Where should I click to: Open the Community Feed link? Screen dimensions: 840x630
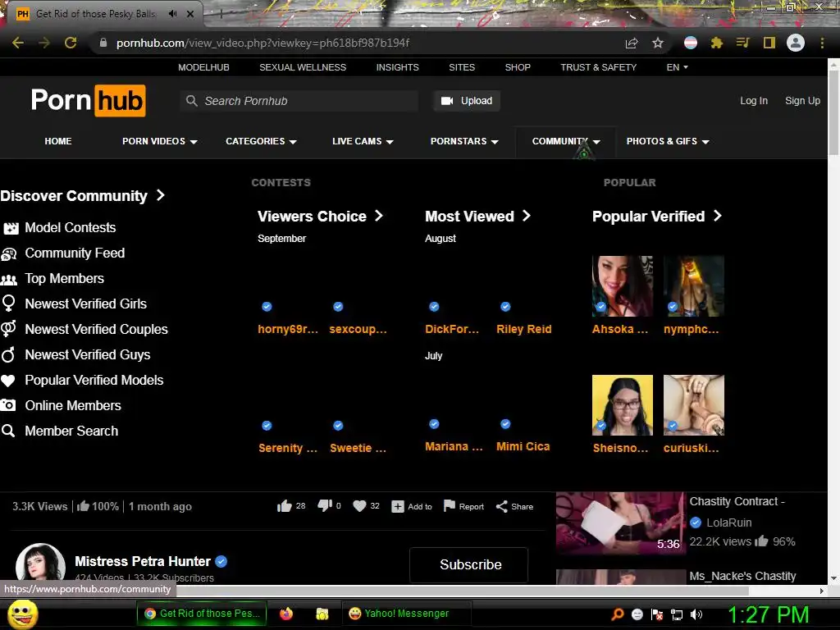(75, 253)
